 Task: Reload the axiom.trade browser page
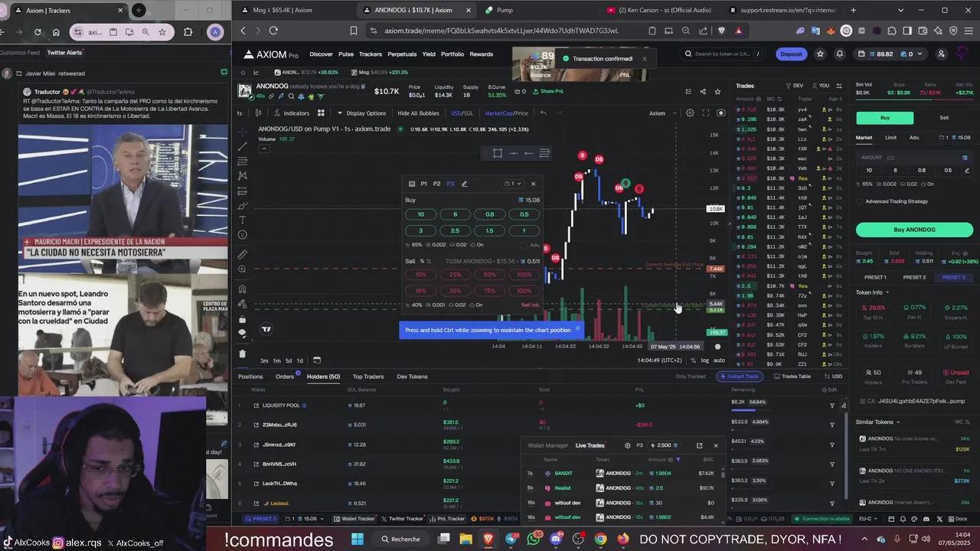click(x=273, y=31)
